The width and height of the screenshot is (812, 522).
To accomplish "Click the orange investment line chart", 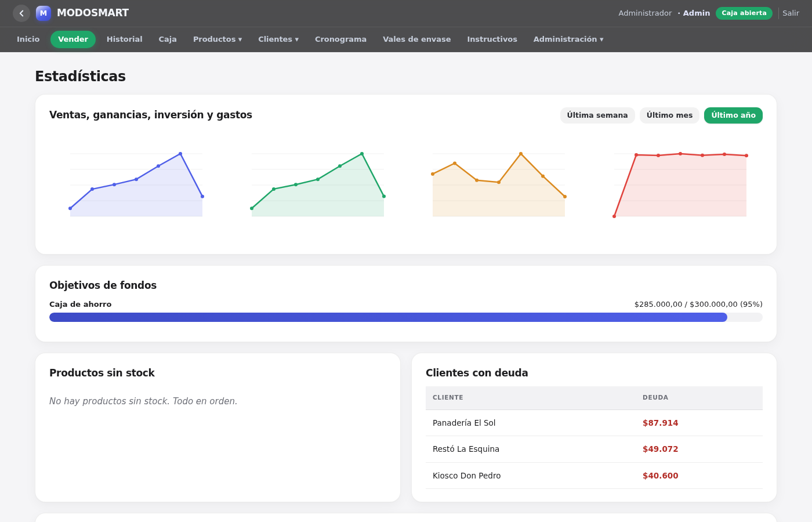I will 499,185.
